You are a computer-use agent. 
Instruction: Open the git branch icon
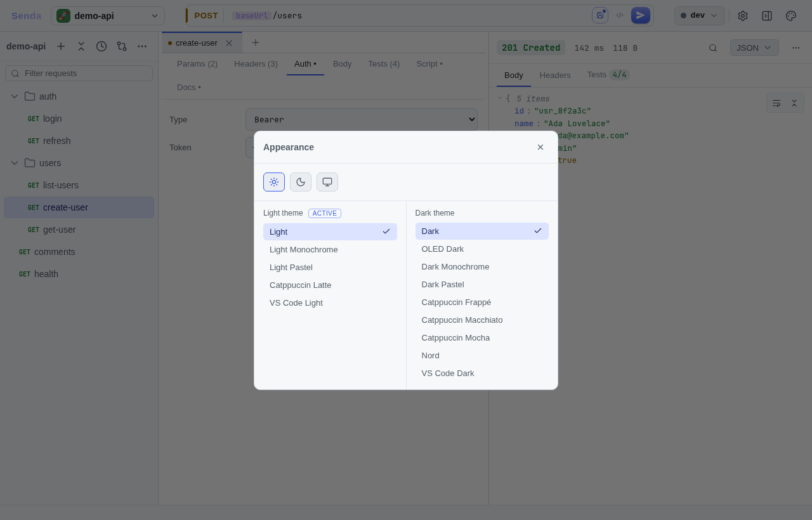coord(122,46)
